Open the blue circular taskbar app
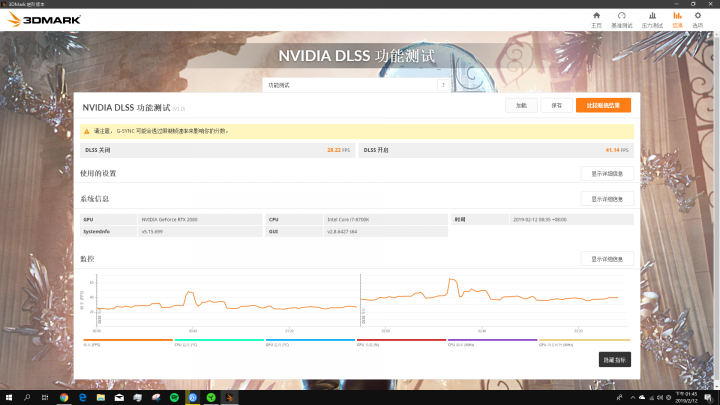Viewport: 720px width, 405px height. click(x=192, y=397)
